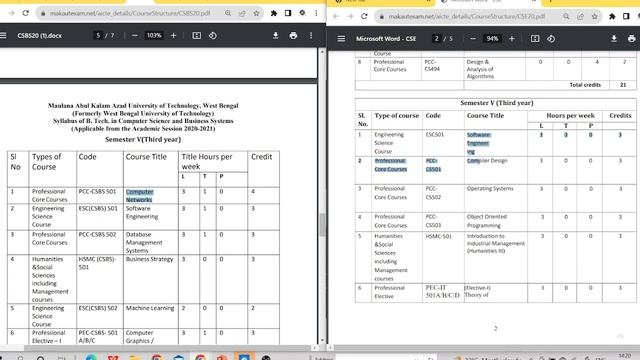Fit to page in right PDF viewer
Image resolution: width=640 pixels, height=360 pixels.
(x=535, y=39)
